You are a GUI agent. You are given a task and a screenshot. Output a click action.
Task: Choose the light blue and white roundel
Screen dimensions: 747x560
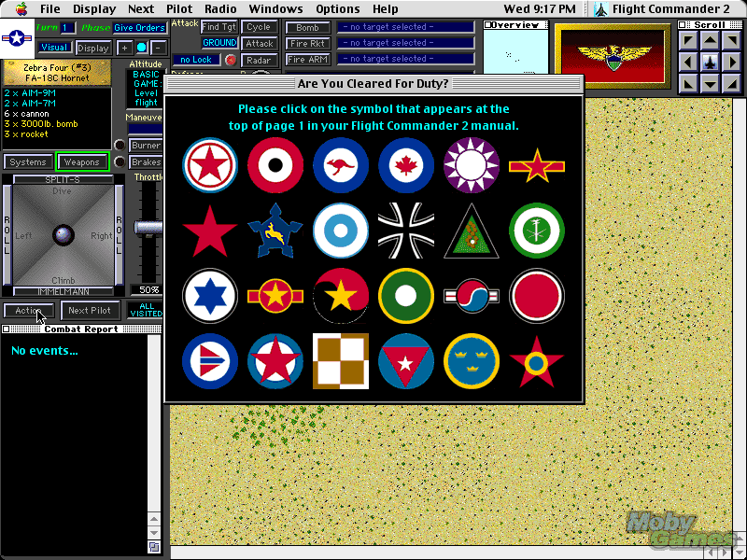click(x=341, y=231)
